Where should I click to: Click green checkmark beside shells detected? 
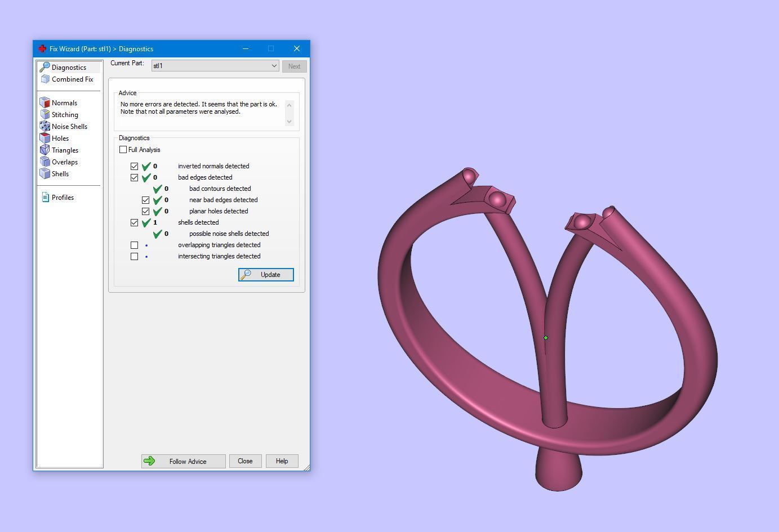click(146, 222)
